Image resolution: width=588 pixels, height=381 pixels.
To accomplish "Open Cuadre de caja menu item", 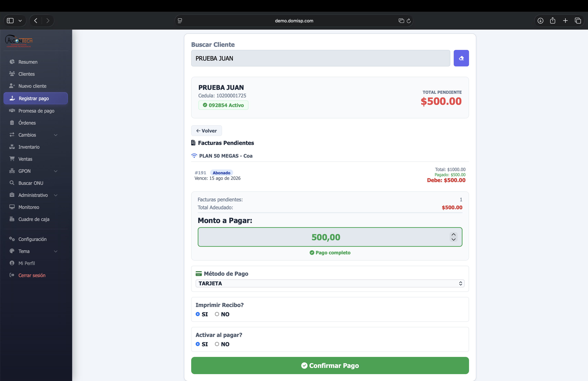I will point(36,219).
